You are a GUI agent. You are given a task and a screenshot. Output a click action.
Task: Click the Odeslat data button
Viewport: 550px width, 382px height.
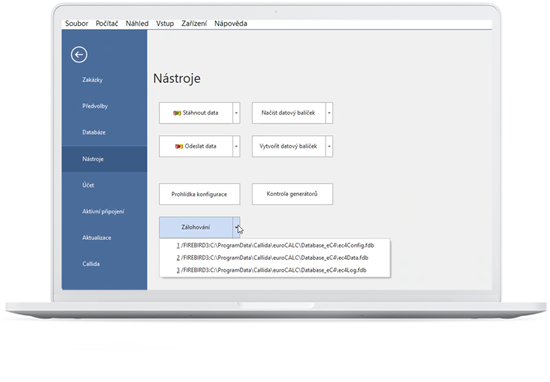[196, 146]
